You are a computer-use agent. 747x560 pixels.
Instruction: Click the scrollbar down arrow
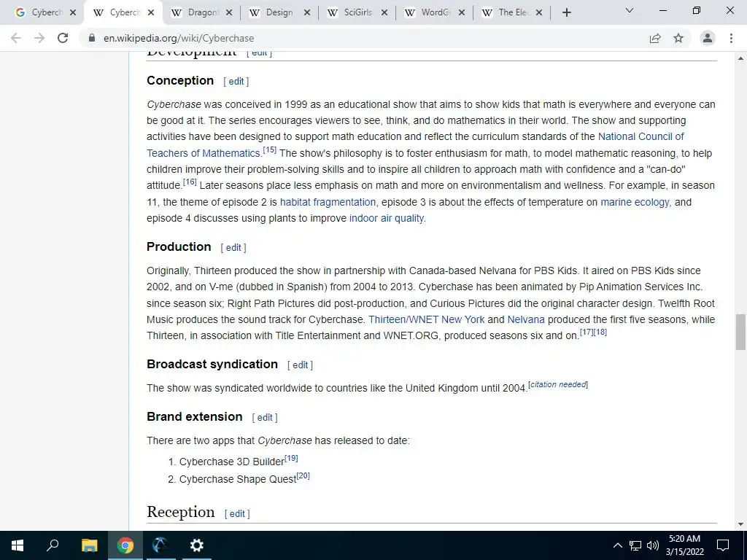pos(740,524)
